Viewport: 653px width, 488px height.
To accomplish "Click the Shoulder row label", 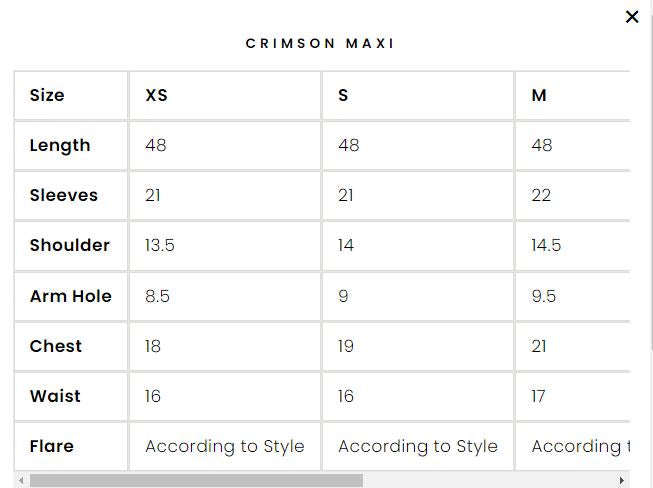I will click(x=70, y=246).
